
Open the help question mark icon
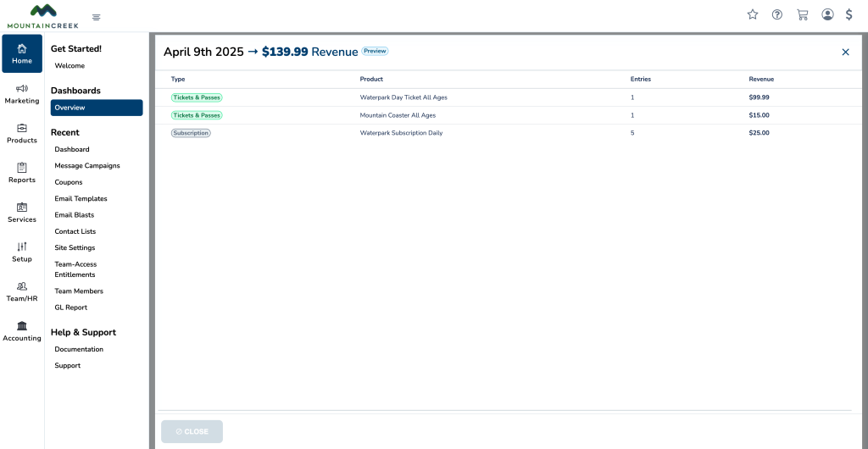point(777,15)
